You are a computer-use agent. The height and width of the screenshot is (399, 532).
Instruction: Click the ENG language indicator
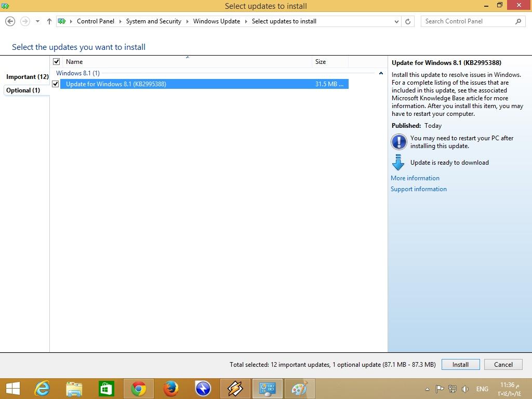tap(482, 389)
